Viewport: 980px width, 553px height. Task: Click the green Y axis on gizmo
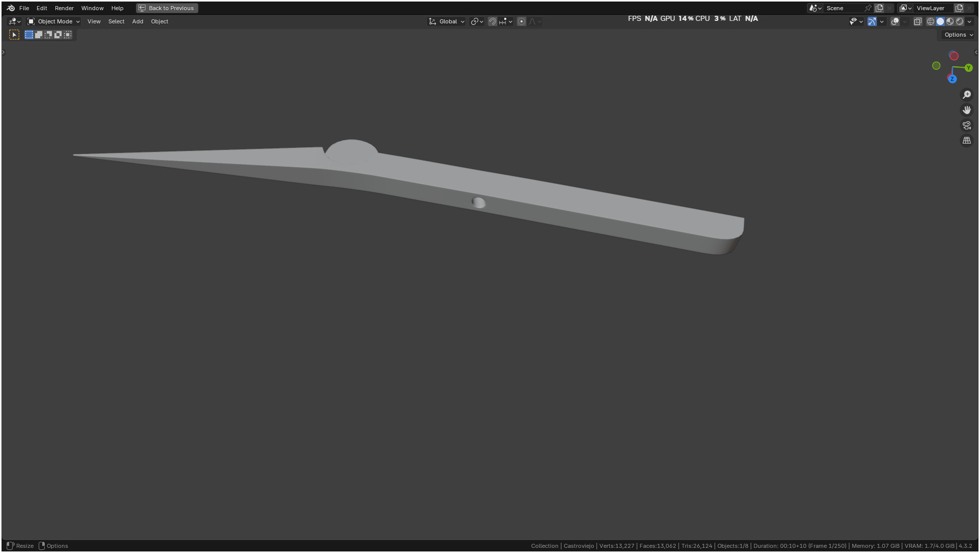click(968, 68)
